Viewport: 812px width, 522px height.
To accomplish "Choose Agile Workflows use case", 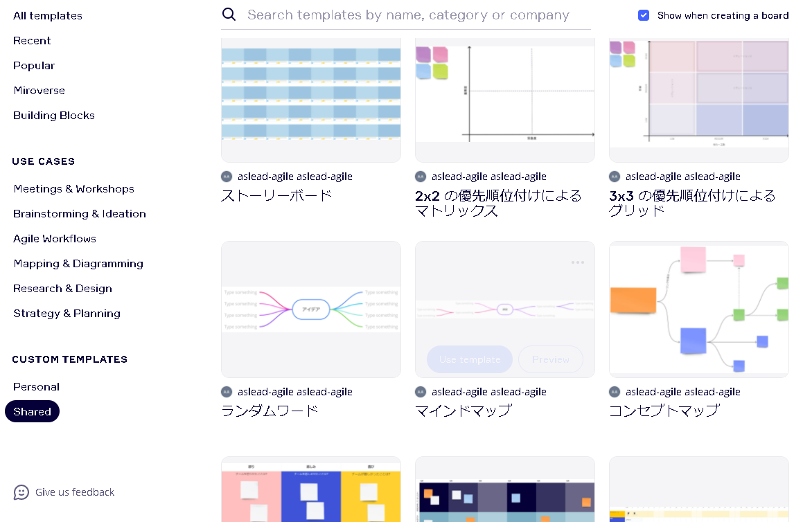I will [55, 239].
